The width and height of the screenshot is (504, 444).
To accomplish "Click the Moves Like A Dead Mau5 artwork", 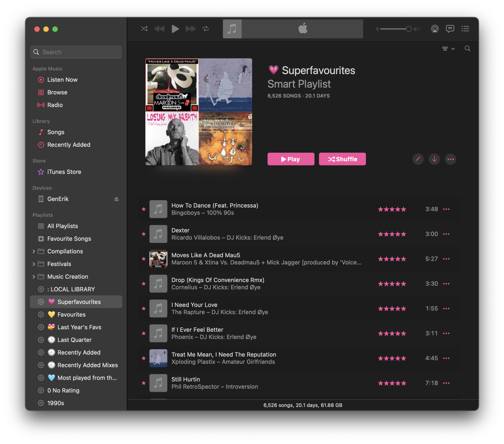I will [158, 259].
